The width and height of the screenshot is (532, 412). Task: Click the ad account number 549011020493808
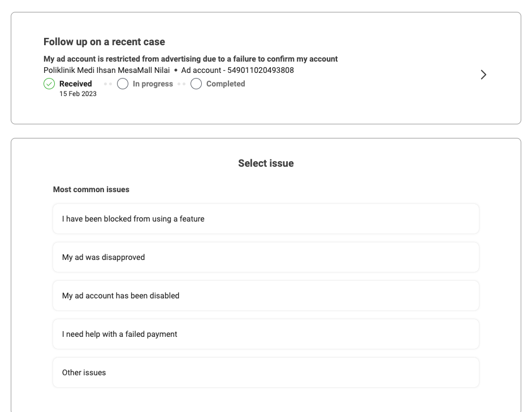pyautogui.click(x=261, y=70)
